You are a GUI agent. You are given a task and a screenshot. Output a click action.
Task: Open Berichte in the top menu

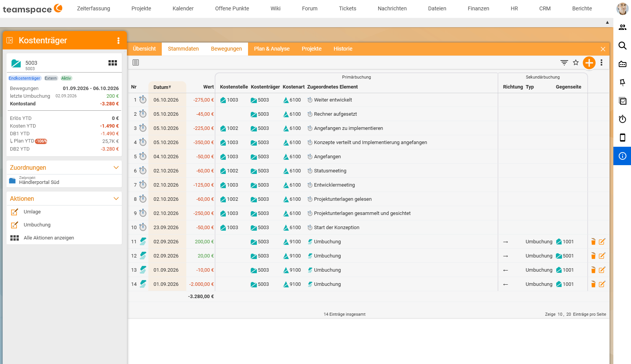(x=582, y=8)
